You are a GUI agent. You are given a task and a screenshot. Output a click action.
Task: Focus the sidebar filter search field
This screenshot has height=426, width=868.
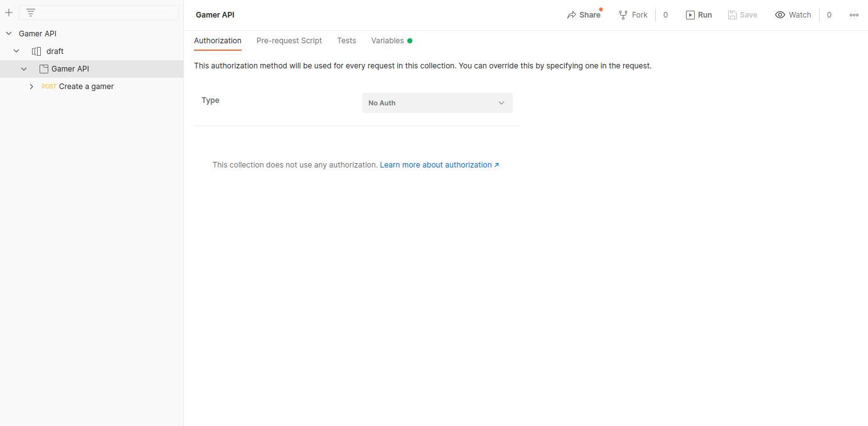point(99,13)
